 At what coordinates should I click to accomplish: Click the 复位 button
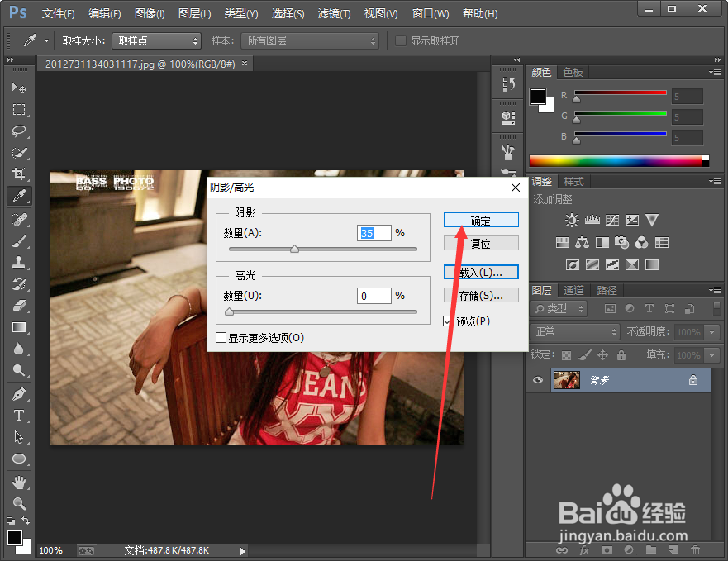(481, 244)
